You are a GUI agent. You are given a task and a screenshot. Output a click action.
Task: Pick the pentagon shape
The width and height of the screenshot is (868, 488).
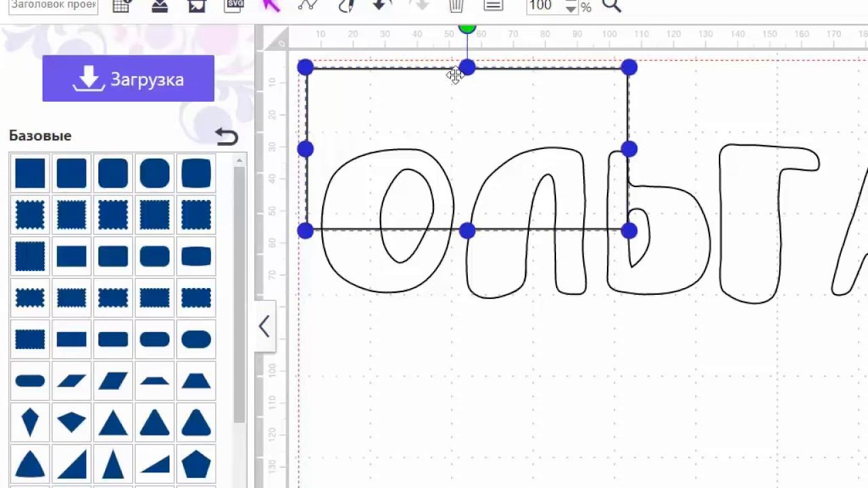point(196,464)
